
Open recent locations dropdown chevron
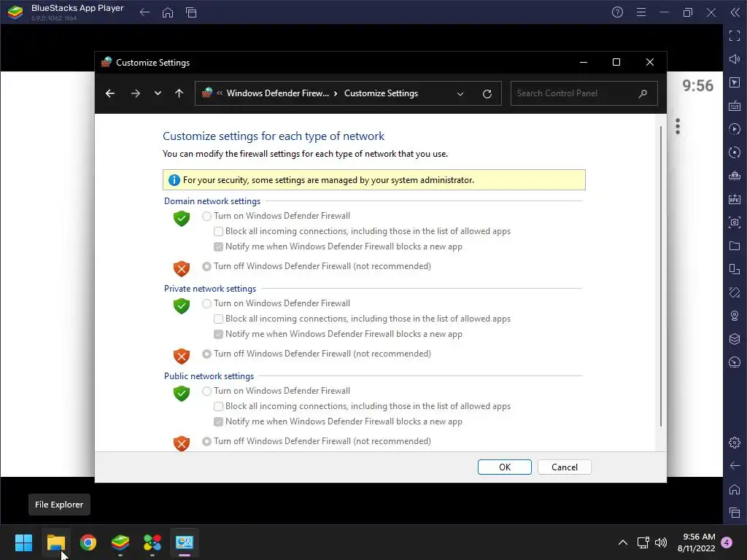pos(158,93)
